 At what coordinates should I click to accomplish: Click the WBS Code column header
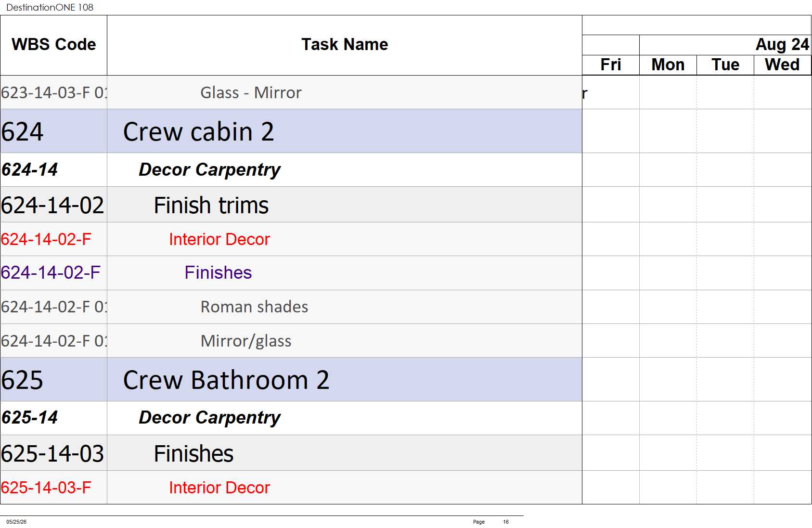pos(53,45)
